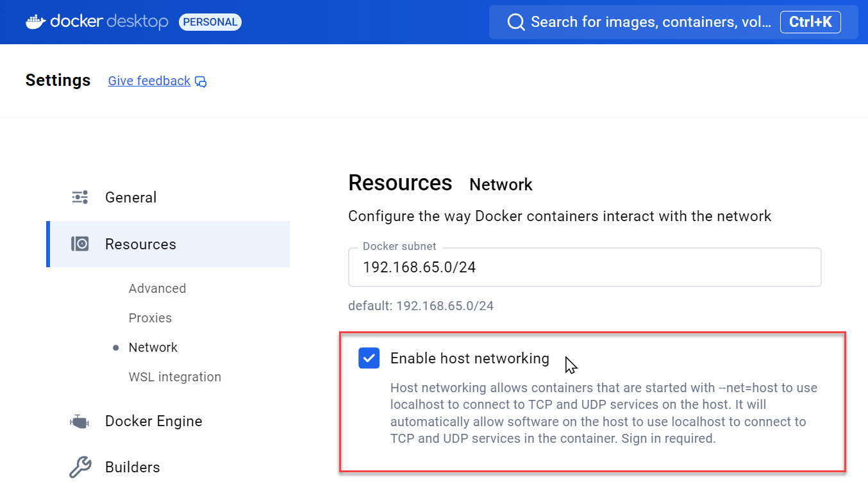Image resolution: width=868 pixels, height=496 pixels.
Task: Click the Resources page heading
Action: point(400,183)
